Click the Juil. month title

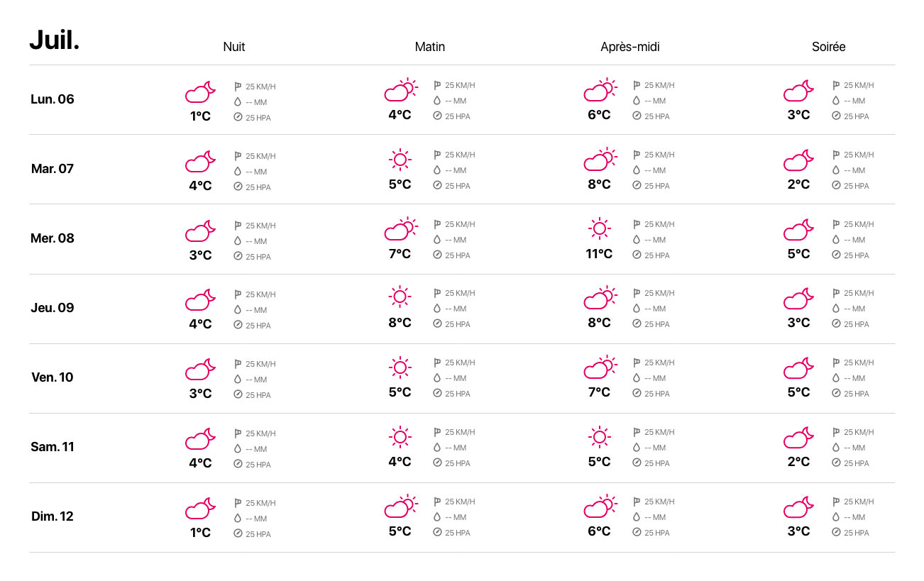click(55, 40)
